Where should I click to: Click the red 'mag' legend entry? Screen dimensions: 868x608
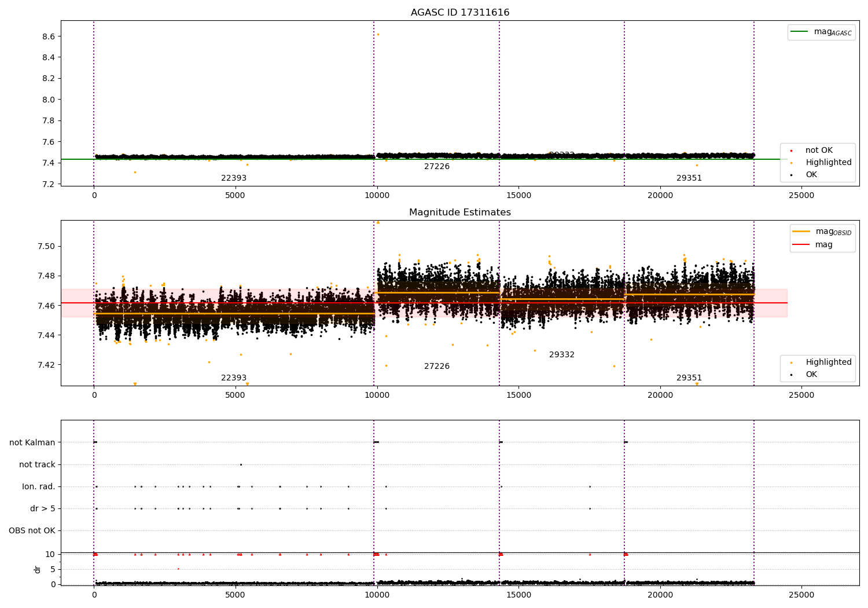point(812,245)
